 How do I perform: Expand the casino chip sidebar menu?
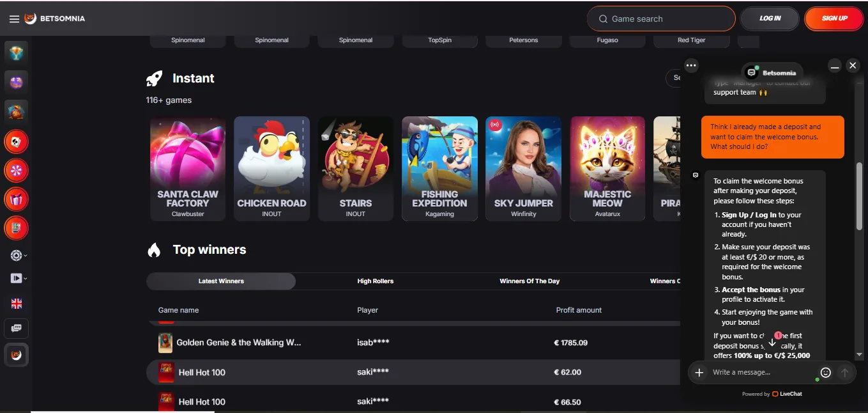tap(19, 255)
